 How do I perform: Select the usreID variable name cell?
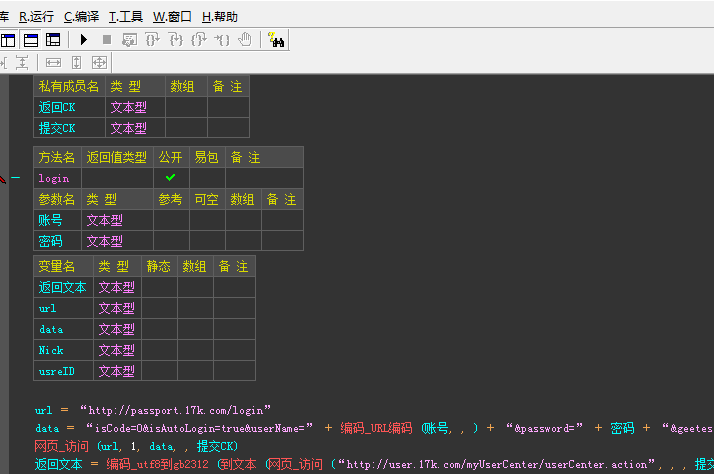pyautogui.click(x=63, y=371)
